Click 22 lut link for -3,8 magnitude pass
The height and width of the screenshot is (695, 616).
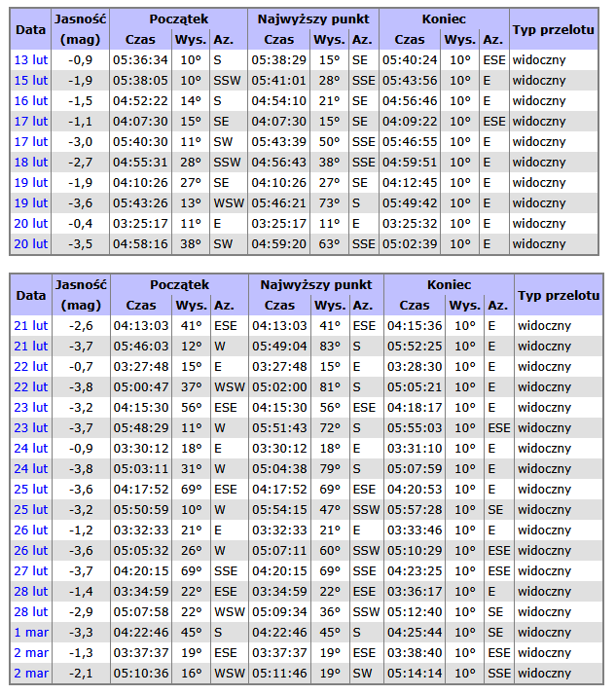tap(30, 386)
